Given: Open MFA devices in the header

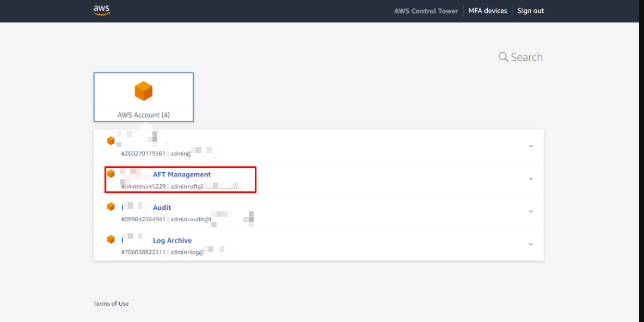Looking at the screenshot, I should (x=488, y=11).
